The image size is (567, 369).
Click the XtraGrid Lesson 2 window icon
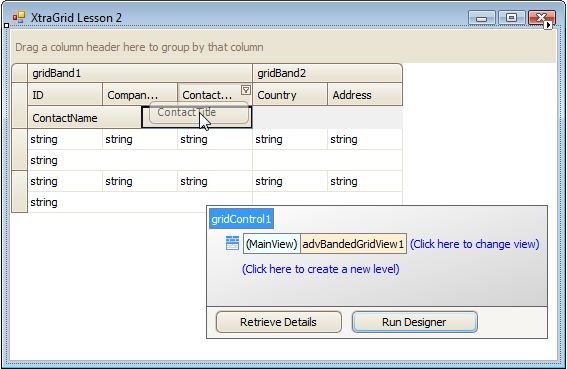pyautogui.click(x=19, y=17)
